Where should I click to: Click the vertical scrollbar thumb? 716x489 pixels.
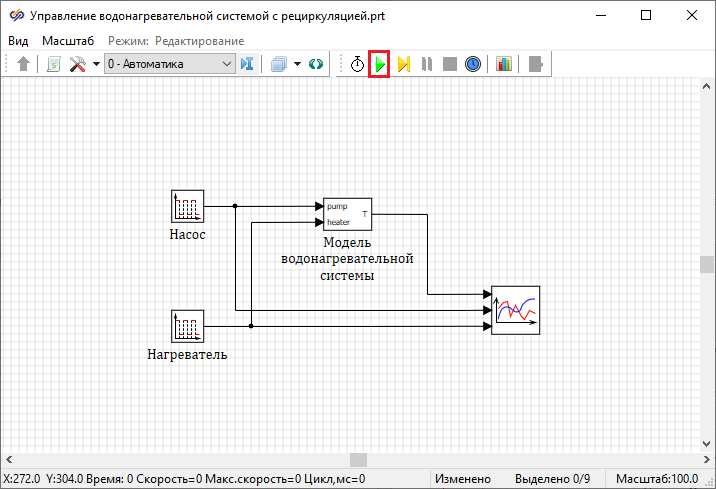click(707, 264)
